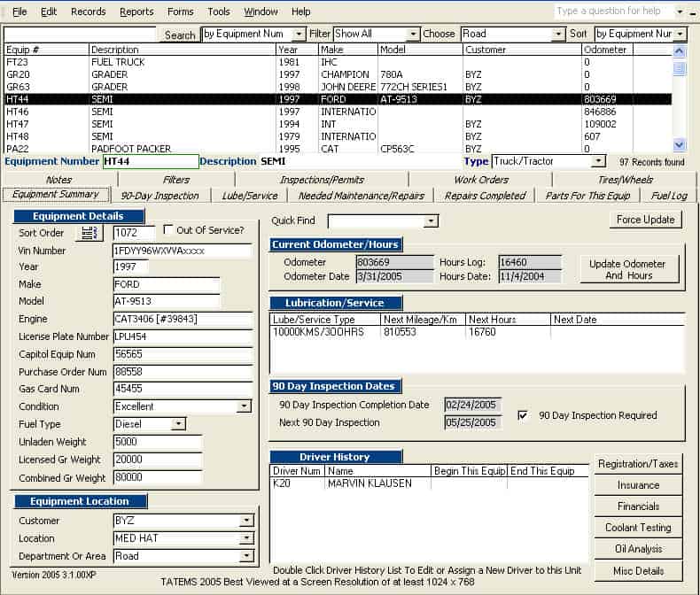Viewport: 700px width, 595px height.
Task: Select the HT46 SEMI row
Action: [x=338, y=112]
